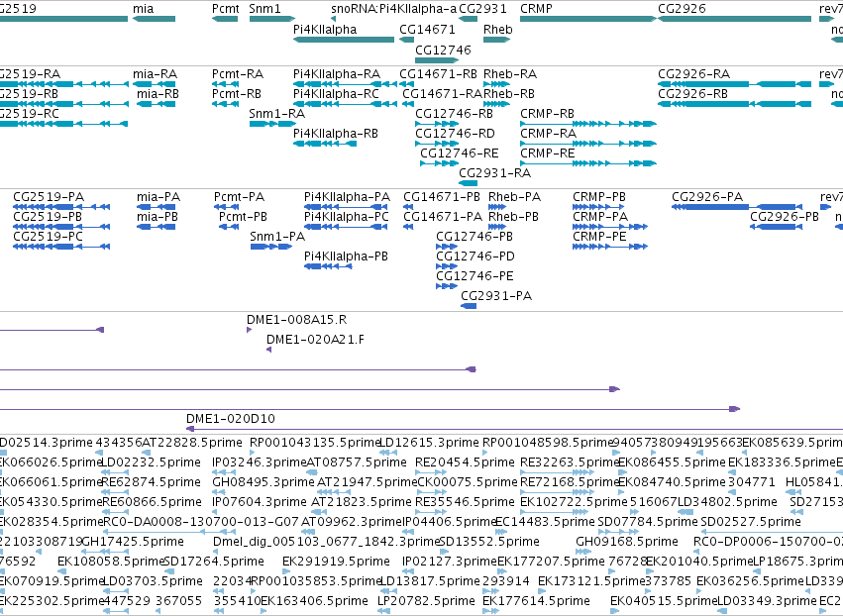Image resolution: width=843 pixels, height=616 pixels.
Task: Click the CG2519-PC protein label
Action: click(x=48, y=237)
